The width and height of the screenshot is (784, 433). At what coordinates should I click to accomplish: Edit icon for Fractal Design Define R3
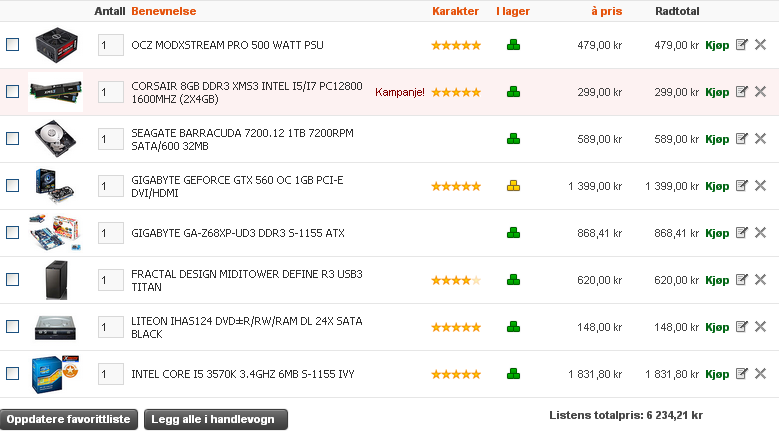tap(742, 280)
